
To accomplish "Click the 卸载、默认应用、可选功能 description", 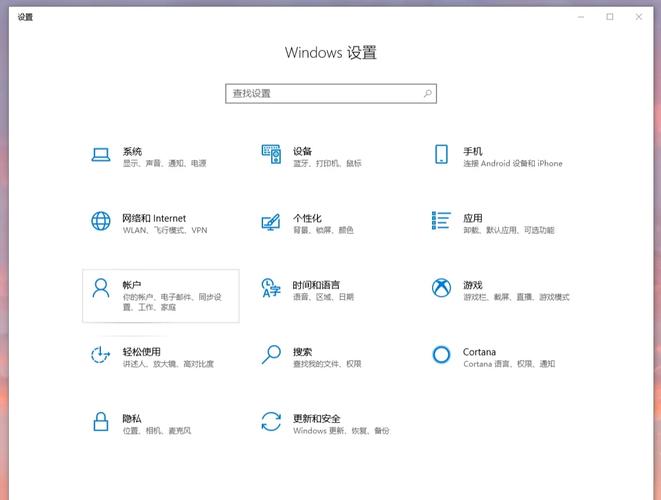I will (509, 230).
